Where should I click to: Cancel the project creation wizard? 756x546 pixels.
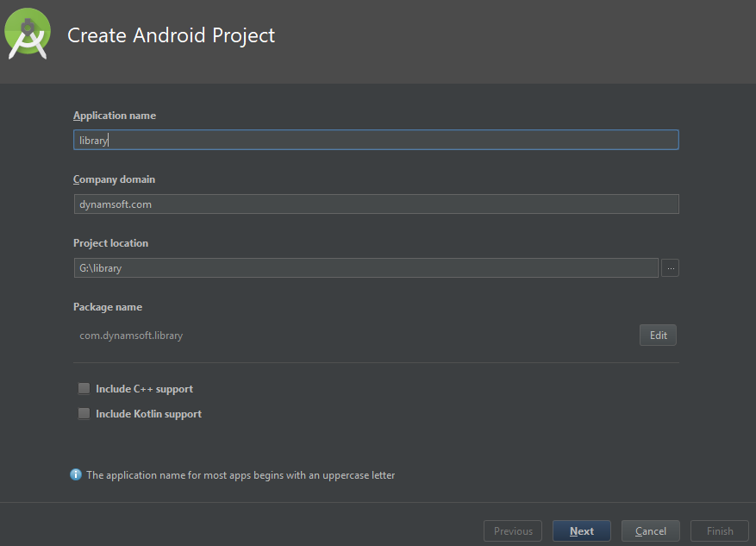pos(651,531)
